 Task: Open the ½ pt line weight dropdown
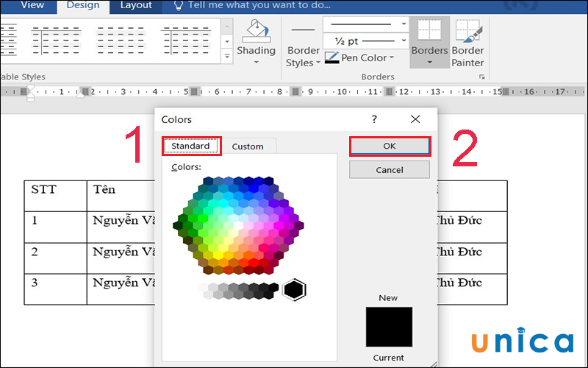pyautogui.click(x=404, y=41)
